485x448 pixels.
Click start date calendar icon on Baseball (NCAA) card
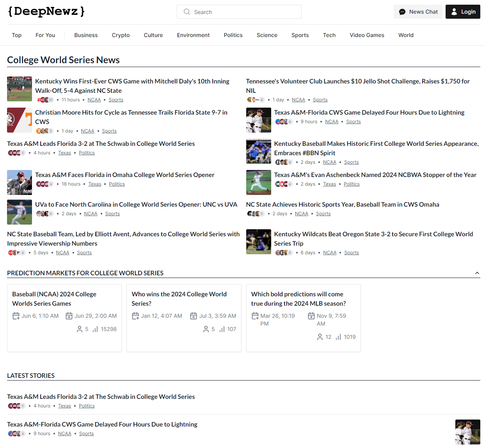tap(16, 316)
